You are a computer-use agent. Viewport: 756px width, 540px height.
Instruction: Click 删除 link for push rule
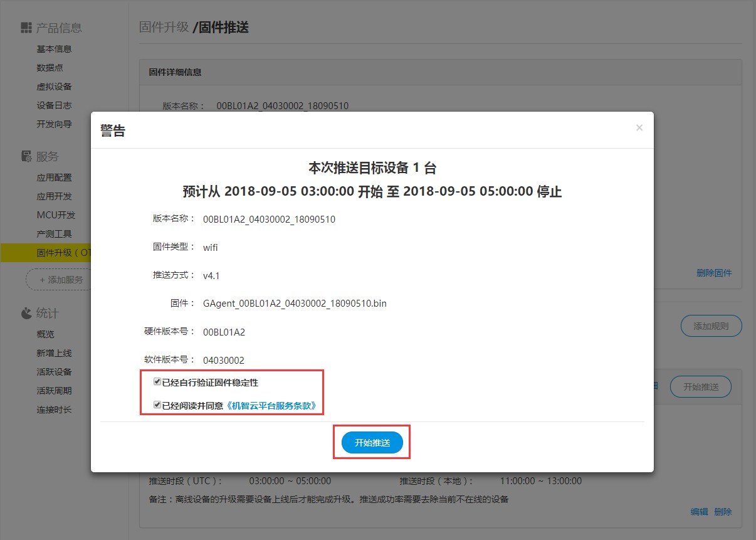pos(723,512)
